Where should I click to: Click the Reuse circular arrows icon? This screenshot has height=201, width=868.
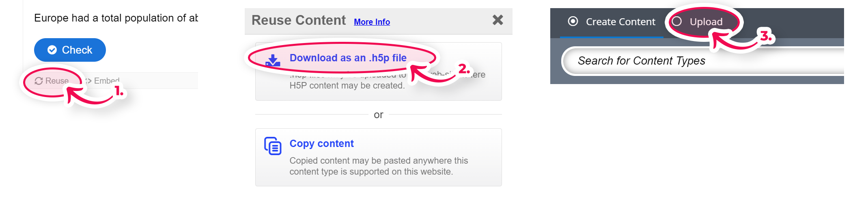click(39, 81)
